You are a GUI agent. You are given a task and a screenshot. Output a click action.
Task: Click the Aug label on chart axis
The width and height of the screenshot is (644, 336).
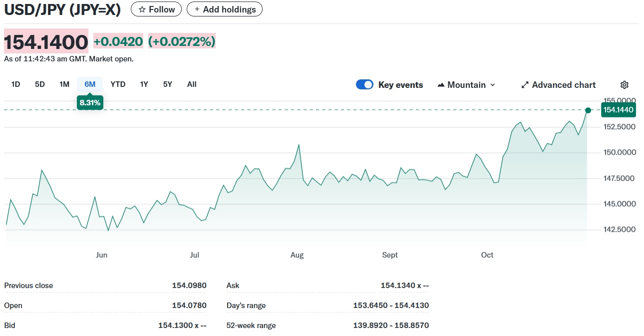coord(297,255)
